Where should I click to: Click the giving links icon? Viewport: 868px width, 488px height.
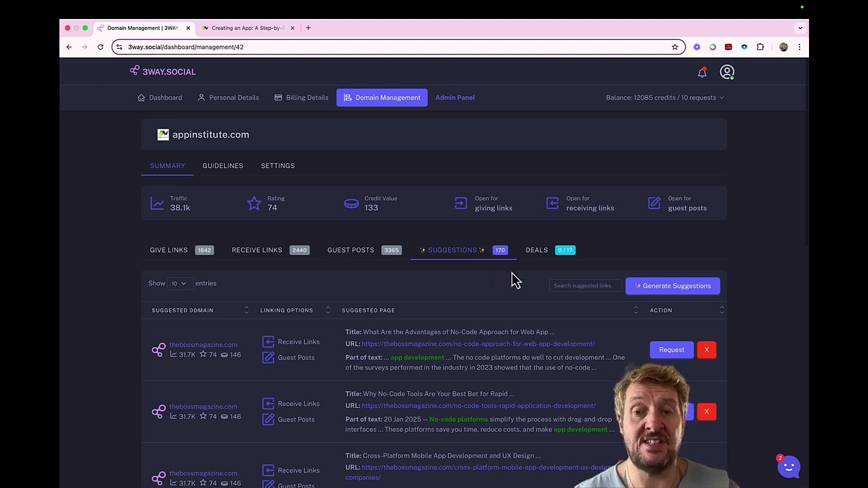[460, 203]
